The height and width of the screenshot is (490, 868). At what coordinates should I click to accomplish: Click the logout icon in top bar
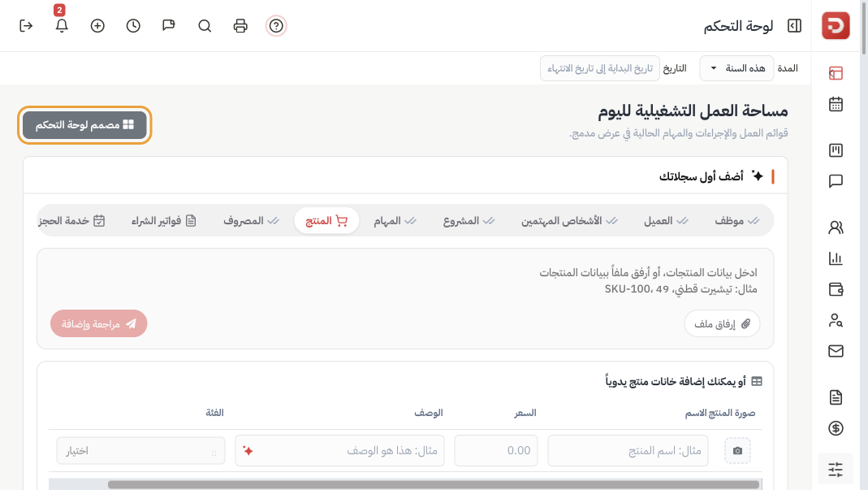[26, 25]
